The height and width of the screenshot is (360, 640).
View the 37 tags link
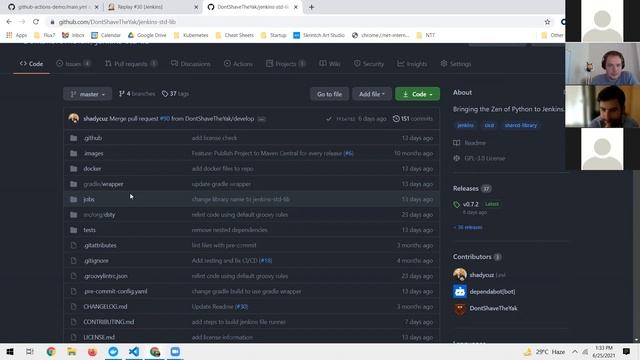pyautogui.click(x=175, y=94)
